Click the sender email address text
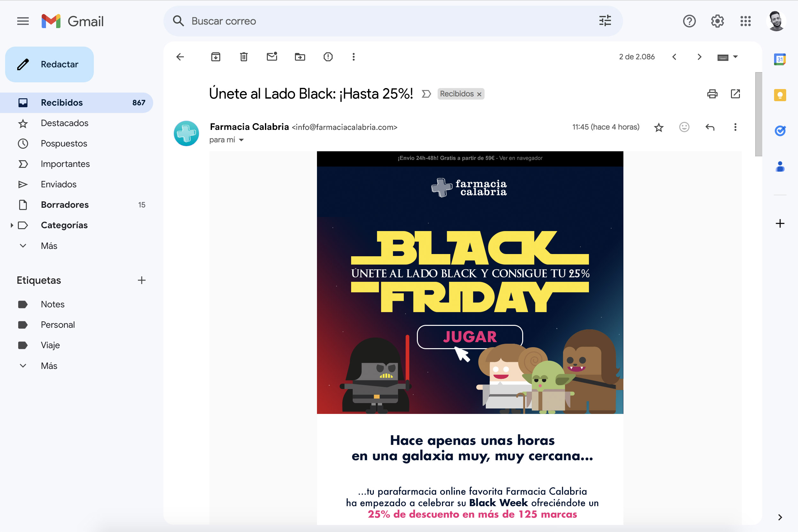 [344, 127]
